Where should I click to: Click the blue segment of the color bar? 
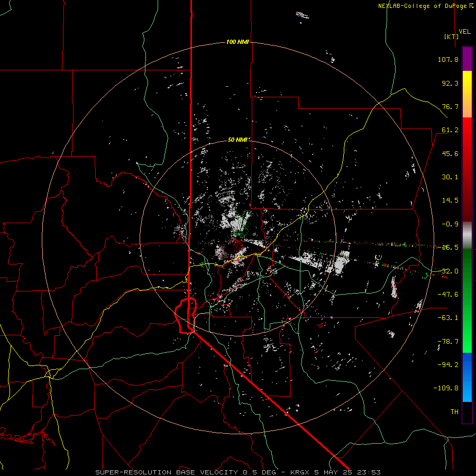tap(467, 377)
